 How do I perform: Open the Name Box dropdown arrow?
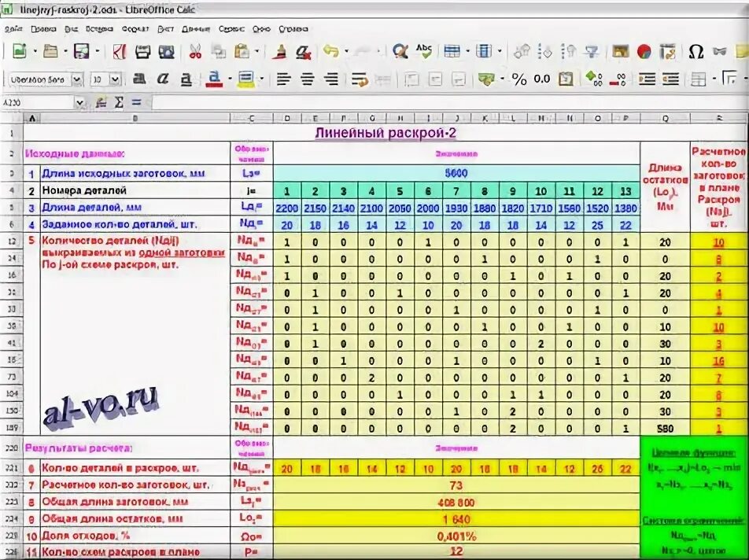coord(79,102)
